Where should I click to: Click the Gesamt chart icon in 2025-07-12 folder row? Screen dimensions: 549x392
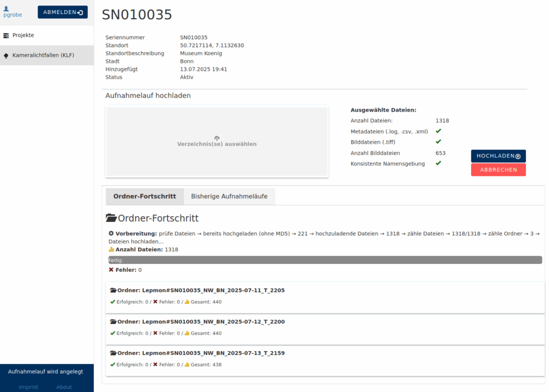point(187,333)
